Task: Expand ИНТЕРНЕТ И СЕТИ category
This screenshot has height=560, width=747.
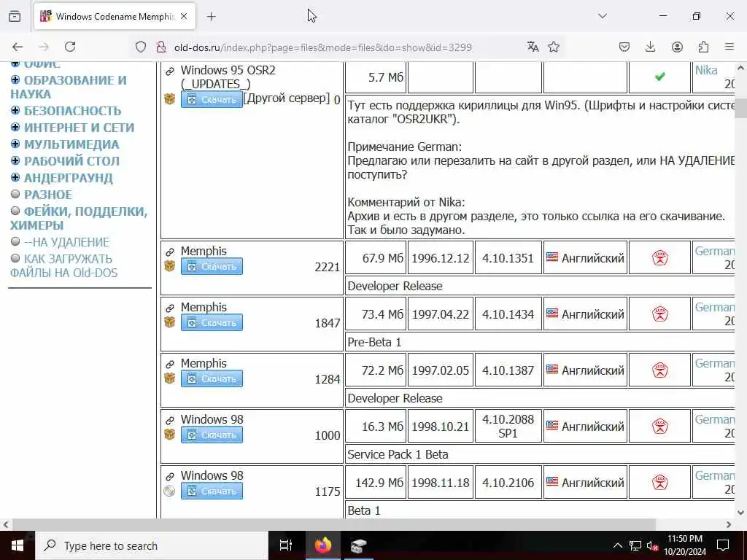Action: pyautogui.click(x=15, y=127)
